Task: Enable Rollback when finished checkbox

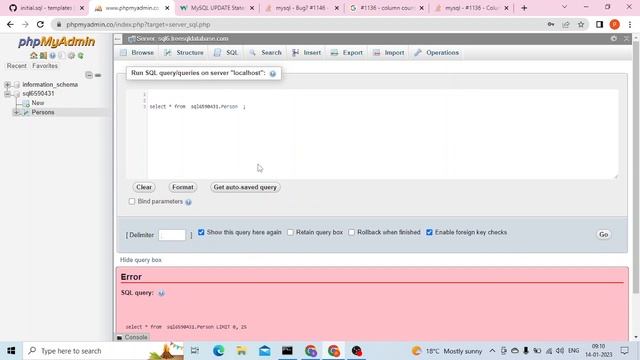Action: pyautogui.click(x=351, y=232)
